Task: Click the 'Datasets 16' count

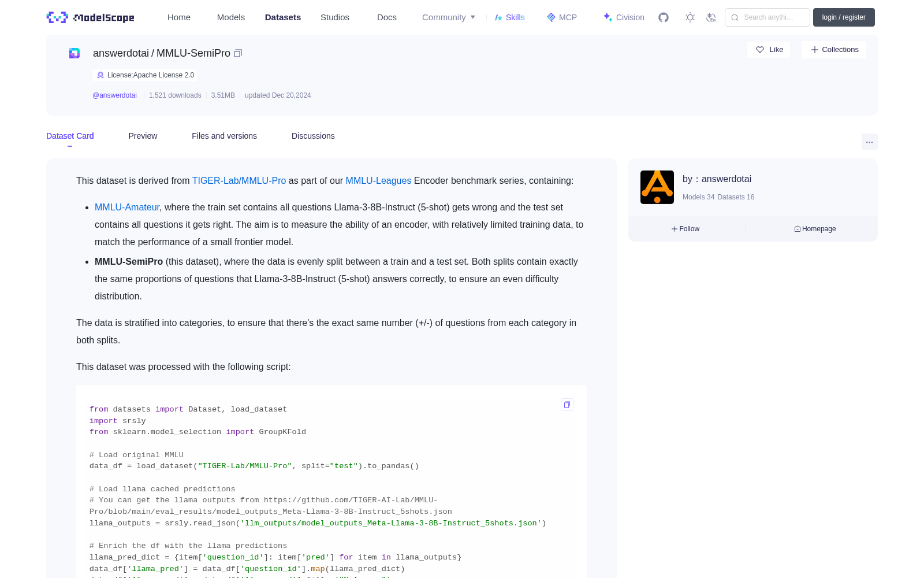Action: click(736, 197)
